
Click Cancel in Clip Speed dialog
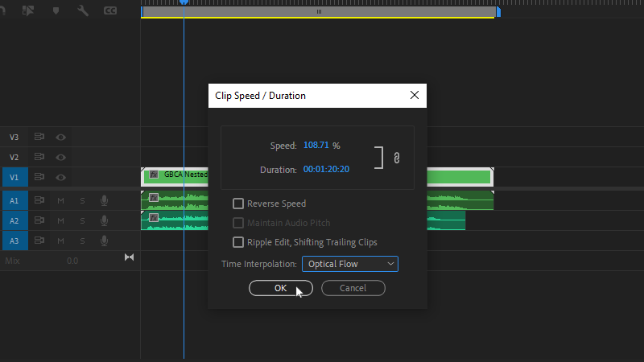353,288
